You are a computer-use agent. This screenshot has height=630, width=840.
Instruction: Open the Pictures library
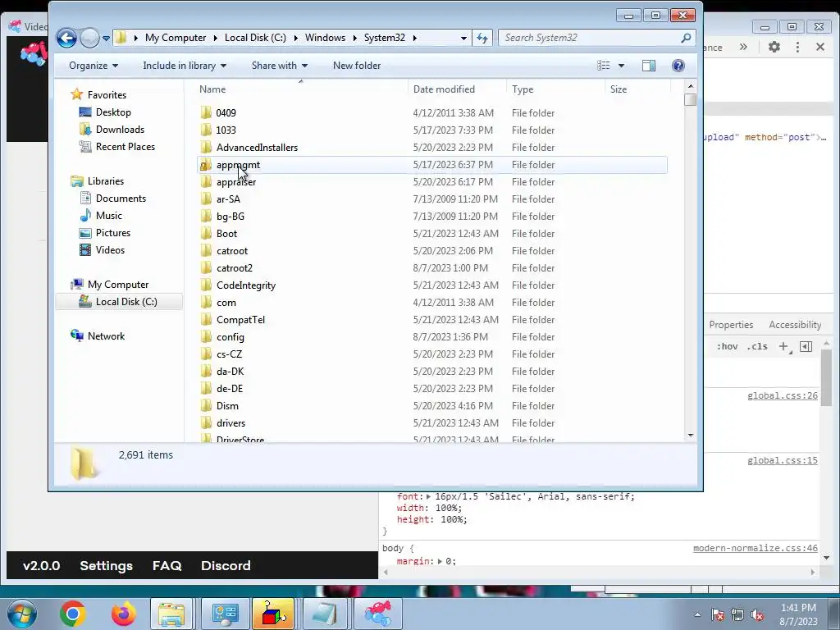(113, 232)
